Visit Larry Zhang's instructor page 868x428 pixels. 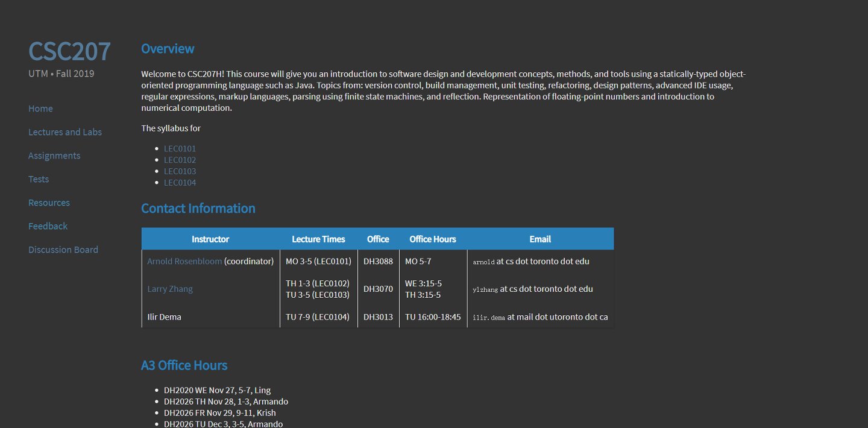coord(170,289)
